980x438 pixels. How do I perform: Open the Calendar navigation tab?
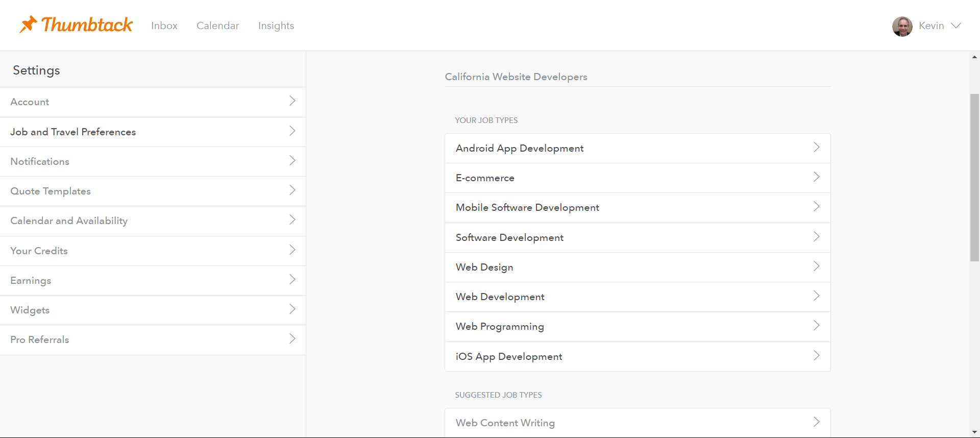(x=217, y=26)
